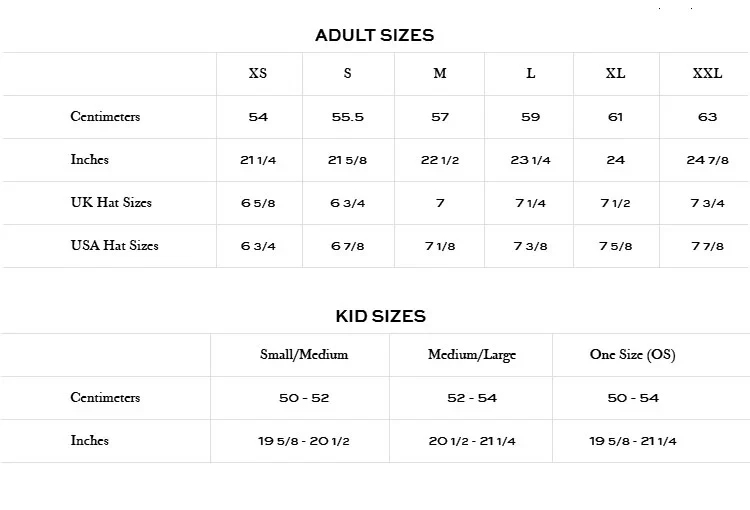The height and width of the screenshot is (510, 750).
Task: Select the XS column header
Action: (x=258, y=74)
